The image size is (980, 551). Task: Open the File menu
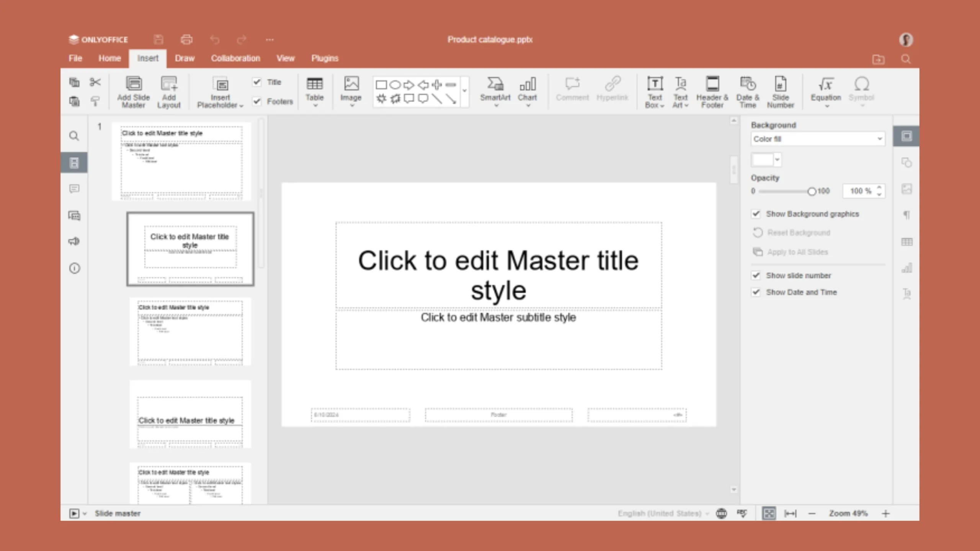(75, 59)
